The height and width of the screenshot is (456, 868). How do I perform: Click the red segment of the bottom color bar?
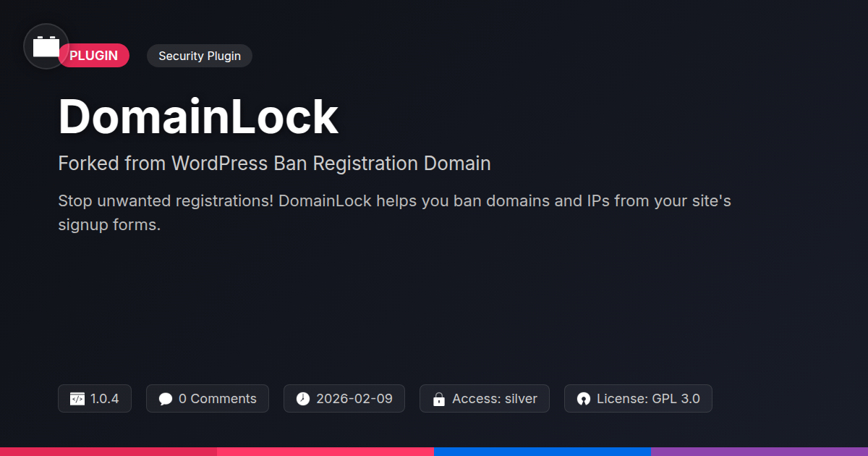point(109,452)
